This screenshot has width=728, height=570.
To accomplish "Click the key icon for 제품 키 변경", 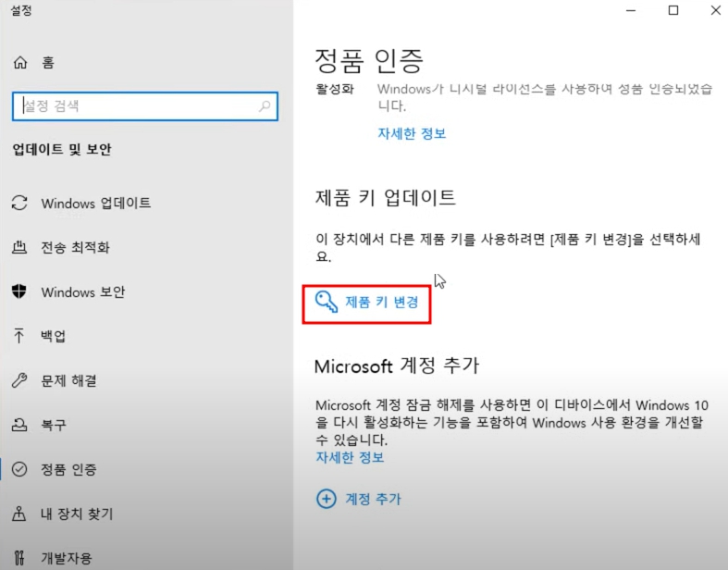I will tap(327, 302).
